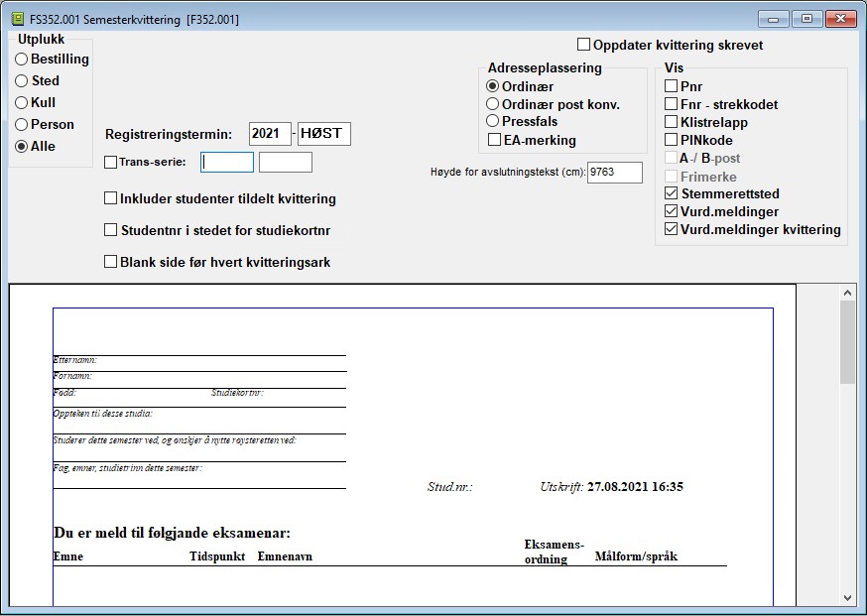This screenshot has height=616, width=867.
Task: Click the Utskrift date 27.08.2021 16:35
Action: pyautogui.click(x=635, y=487)
